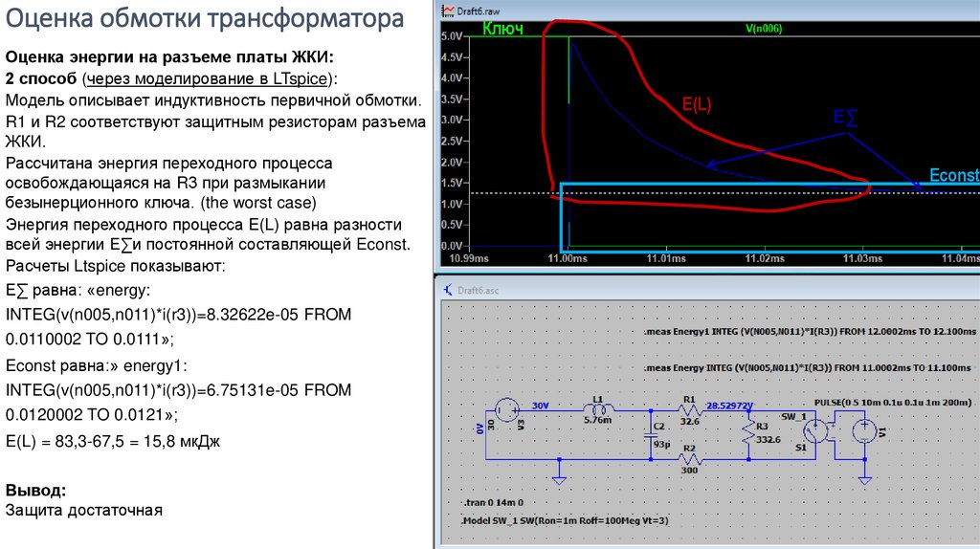Click the heading 'Оценка энергии на разъеме платы ЖКИ:'
980x549 pixels.
(169, 56)
